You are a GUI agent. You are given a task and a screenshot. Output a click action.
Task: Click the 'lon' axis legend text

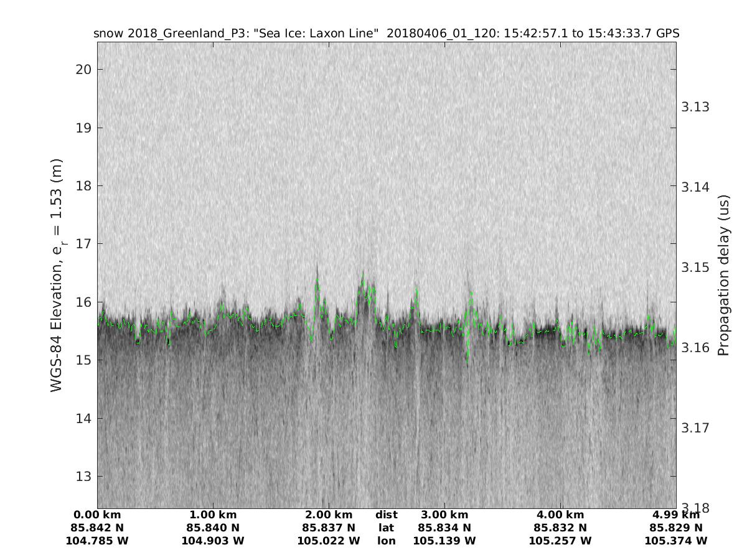click(x=387, y=541)
